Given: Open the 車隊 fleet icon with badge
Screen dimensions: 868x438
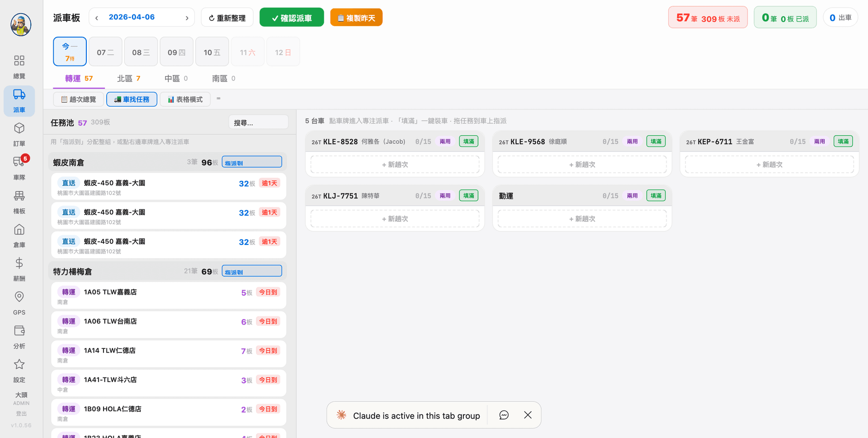Looking at the screenshot, I should point(19,162).
